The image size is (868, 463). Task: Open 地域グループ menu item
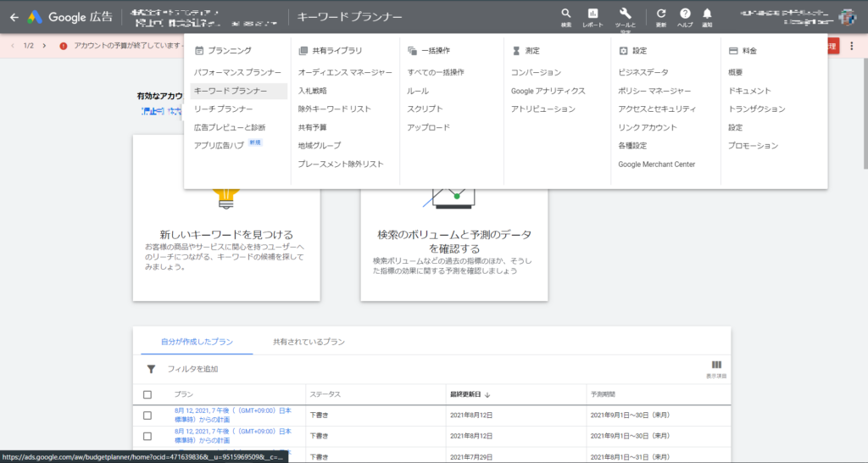320,146
